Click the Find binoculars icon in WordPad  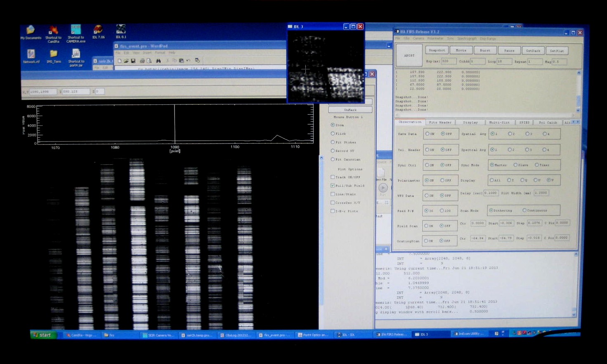coord(158,61)
